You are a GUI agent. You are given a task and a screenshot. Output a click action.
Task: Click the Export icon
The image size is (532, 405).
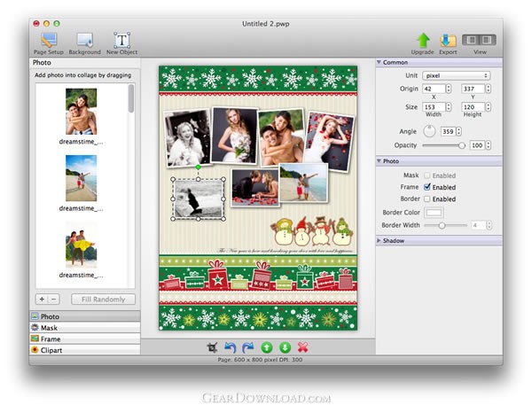pyautogui.click(x=448, y=41)
